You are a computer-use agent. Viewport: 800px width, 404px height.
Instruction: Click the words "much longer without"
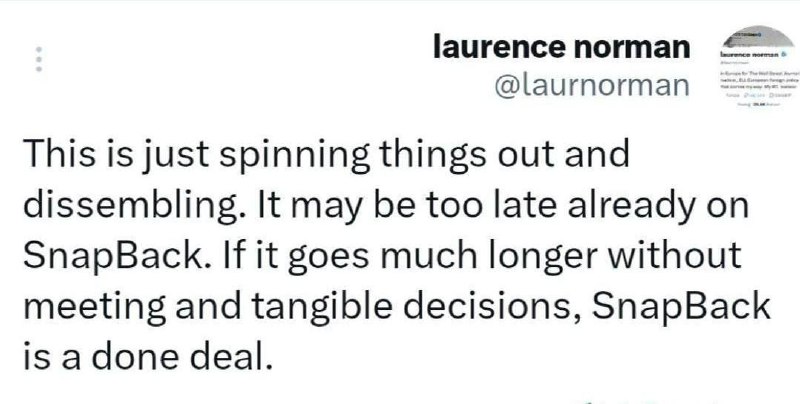pos(559,255)
